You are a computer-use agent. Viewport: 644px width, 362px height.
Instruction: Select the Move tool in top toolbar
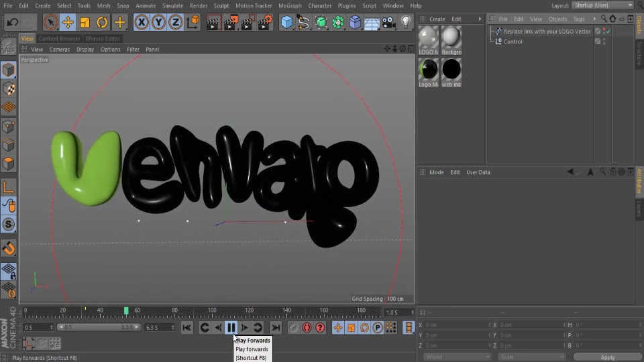coord(68,22)
